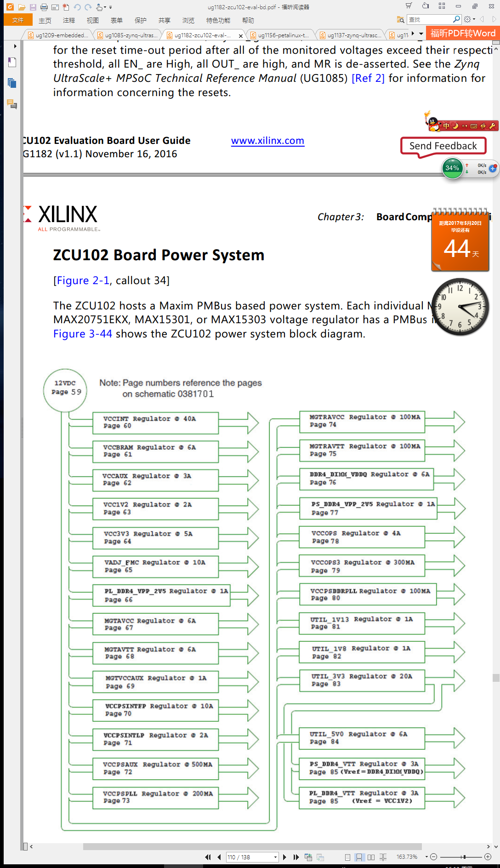This screenshot has width=500, height=868.
Task: Click the www.xilinx.com link
Action: pos(267,141)
